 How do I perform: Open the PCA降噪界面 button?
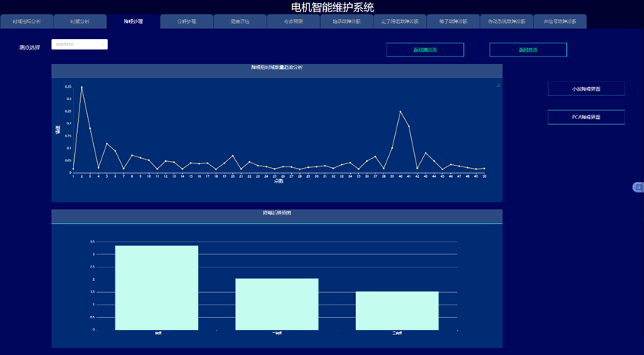[x=586, y=117]
